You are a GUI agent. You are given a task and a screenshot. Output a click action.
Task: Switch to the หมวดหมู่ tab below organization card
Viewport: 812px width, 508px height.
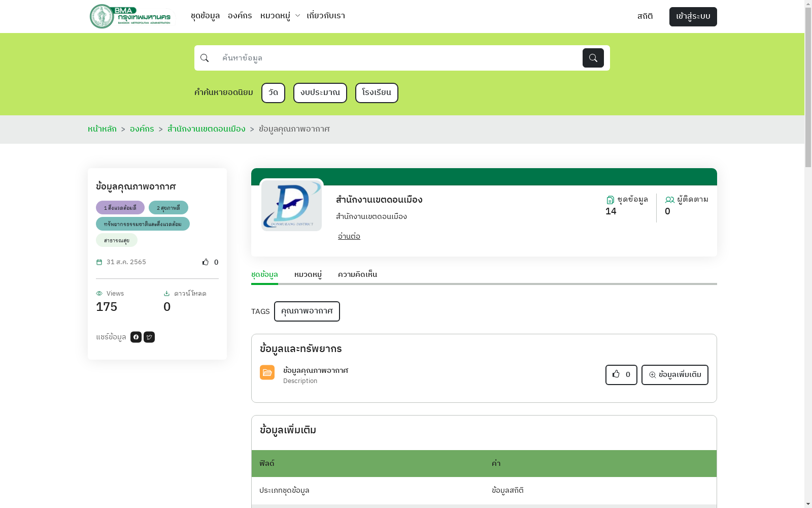308,275
